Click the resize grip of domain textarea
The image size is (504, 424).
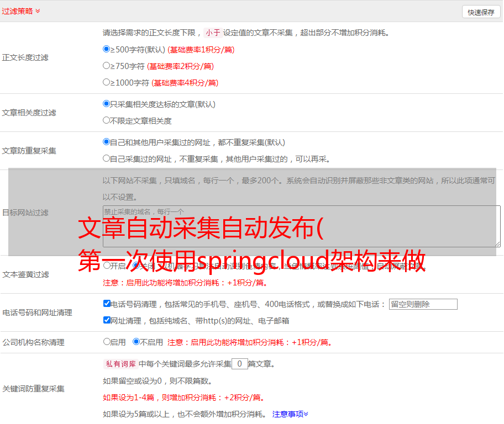click(x=497, y=244)
